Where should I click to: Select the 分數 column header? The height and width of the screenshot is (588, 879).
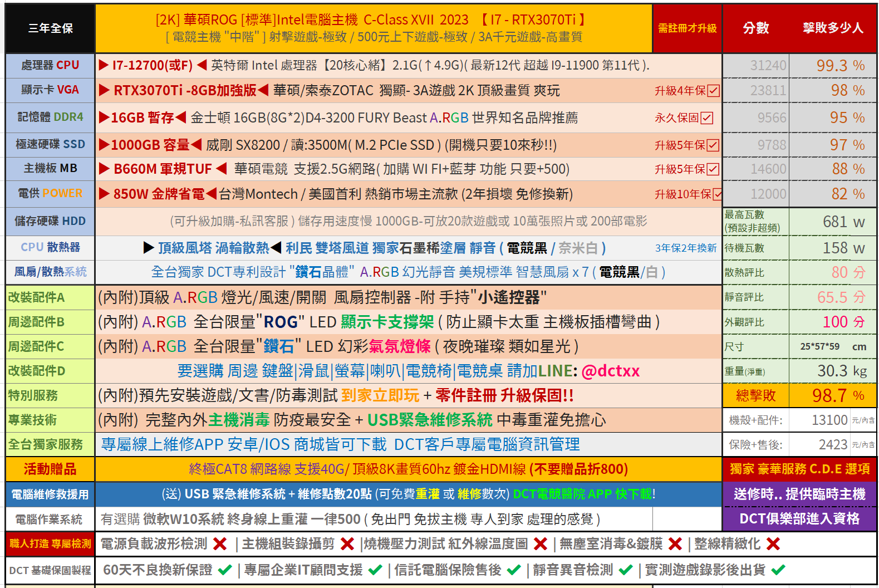[755, 28]
